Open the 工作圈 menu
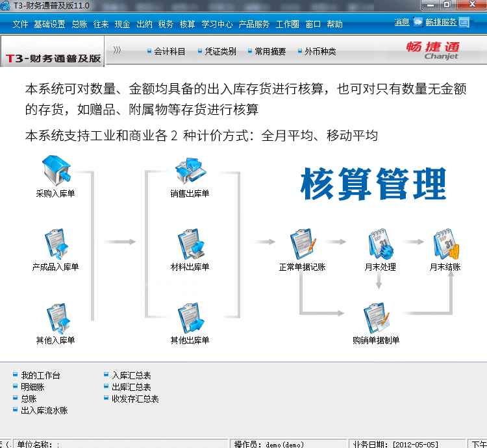This screenshot has height=448, width=487. click(287, 24)
